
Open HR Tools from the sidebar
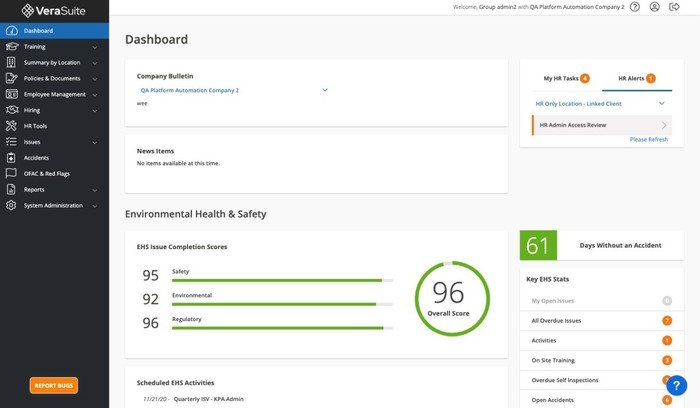(x=54, y=126)
